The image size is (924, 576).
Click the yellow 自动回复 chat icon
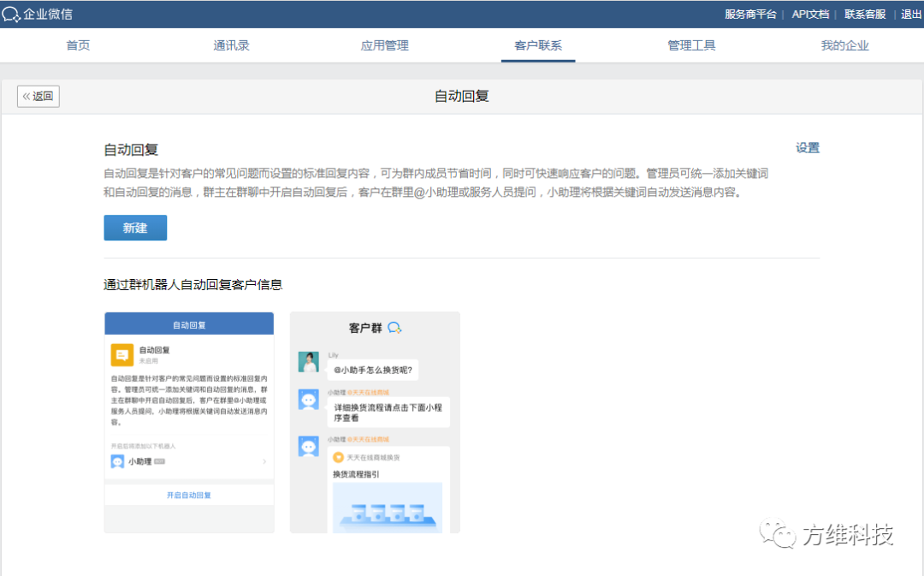point(121,354)
